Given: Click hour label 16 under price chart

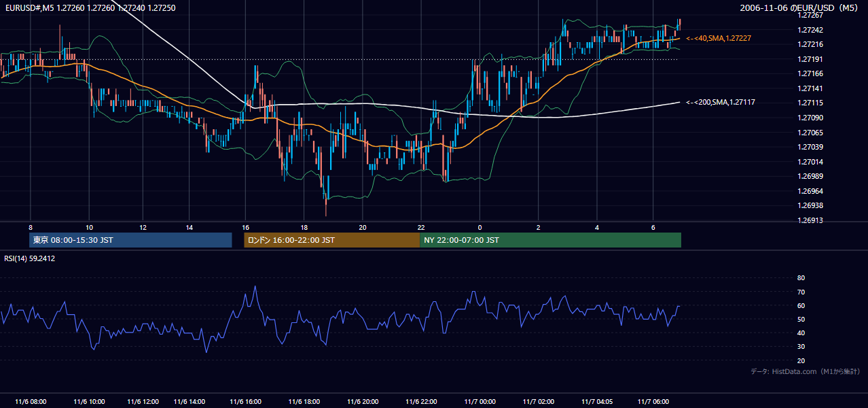Looking at the screenshot, I should pyautogui.click(x=246, y=227).
